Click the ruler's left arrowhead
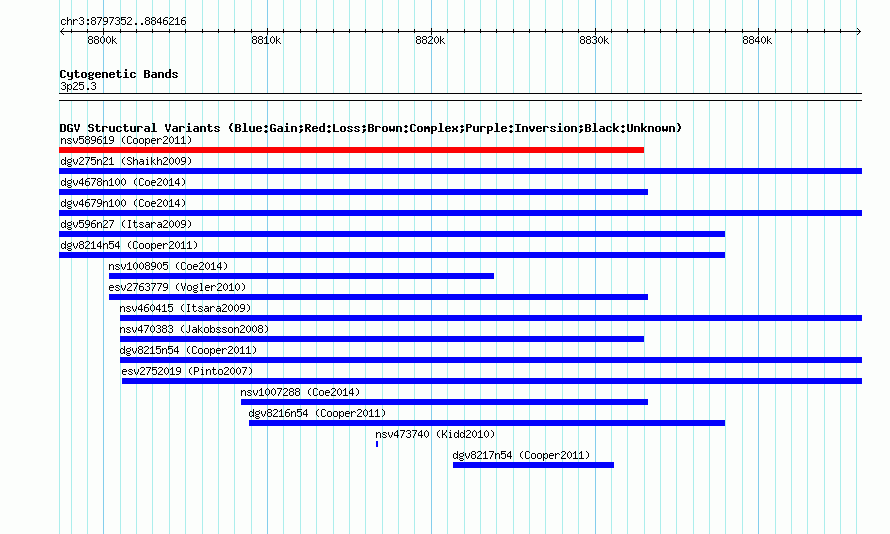The height and width of the screenshot is (534, 890). [62, 32]
